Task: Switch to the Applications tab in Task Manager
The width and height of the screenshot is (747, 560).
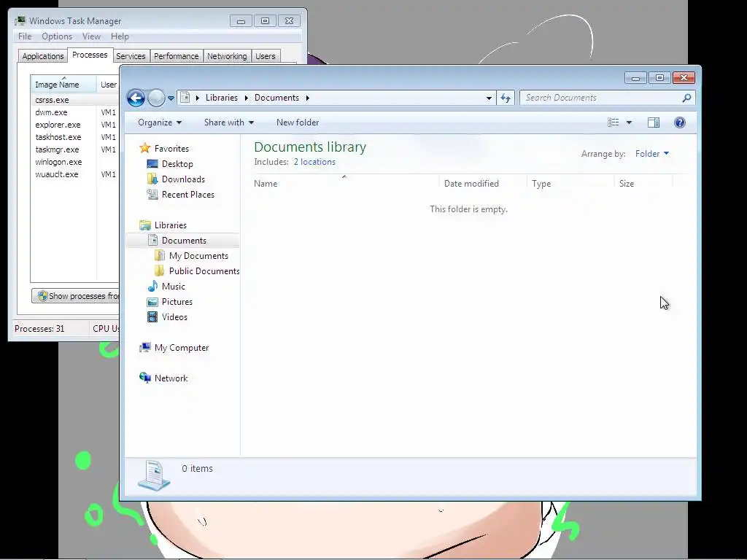Action: point(43,56)
